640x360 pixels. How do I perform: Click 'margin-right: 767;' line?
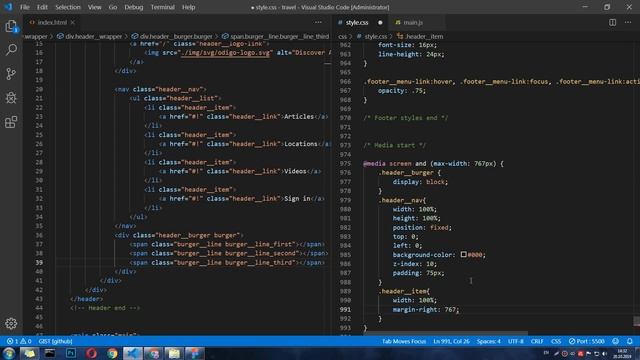pyautogui.click(x=426, y=309)
